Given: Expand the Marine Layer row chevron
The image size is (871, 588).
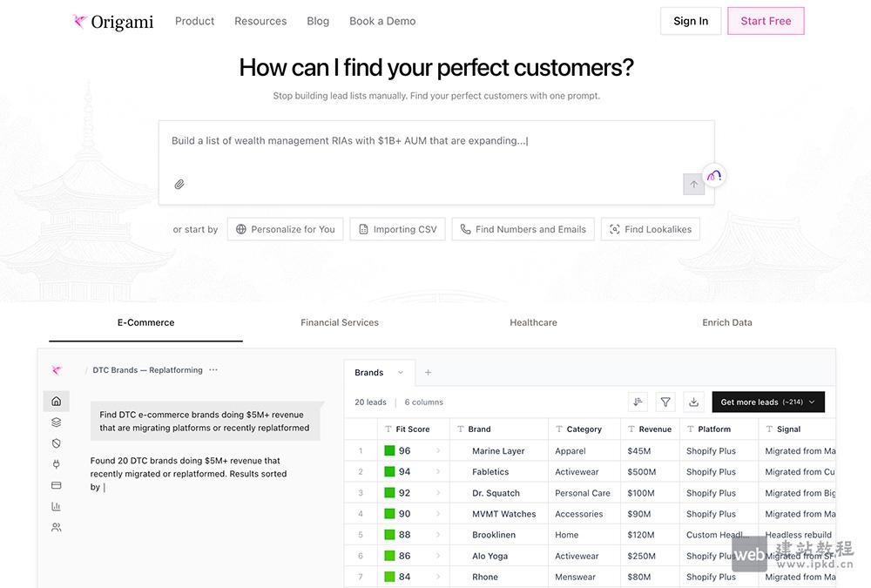Looking at the screenshot, I should (438, 451).
